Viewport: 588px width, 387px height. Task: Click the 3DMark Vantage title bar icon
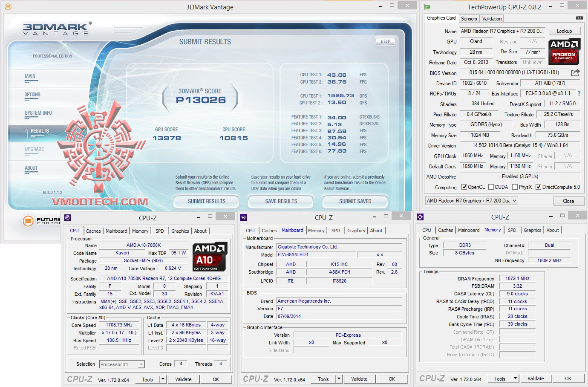[x=8, y=7]
